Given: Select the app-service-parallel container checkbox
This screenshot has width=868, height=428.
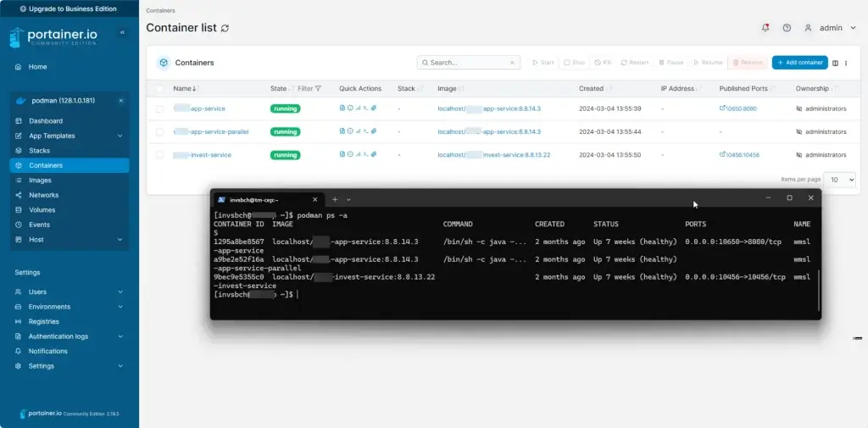Looking at the screenshot, I should pyautogui.click(x=159, y=131).
